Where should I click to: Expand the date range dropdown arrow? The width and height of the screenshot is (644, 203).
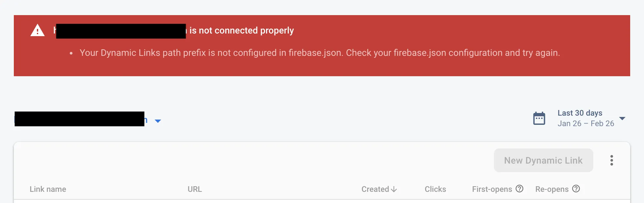[x=622, y=118]
